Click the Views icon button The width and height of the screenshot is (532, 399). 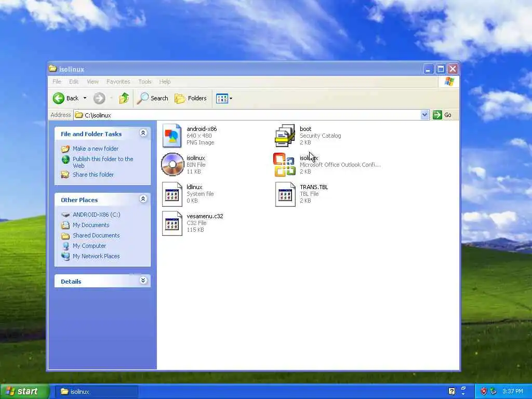point(222,98)
